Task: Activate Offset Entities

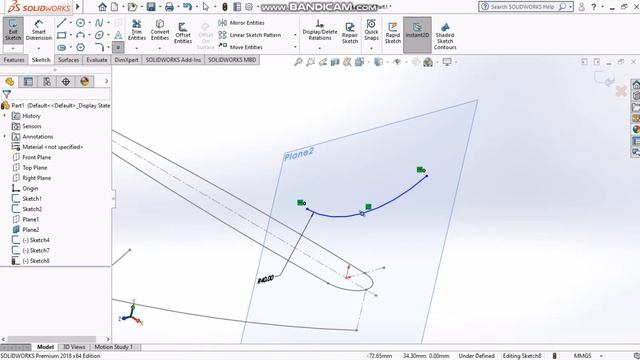Action: [183, 33]
